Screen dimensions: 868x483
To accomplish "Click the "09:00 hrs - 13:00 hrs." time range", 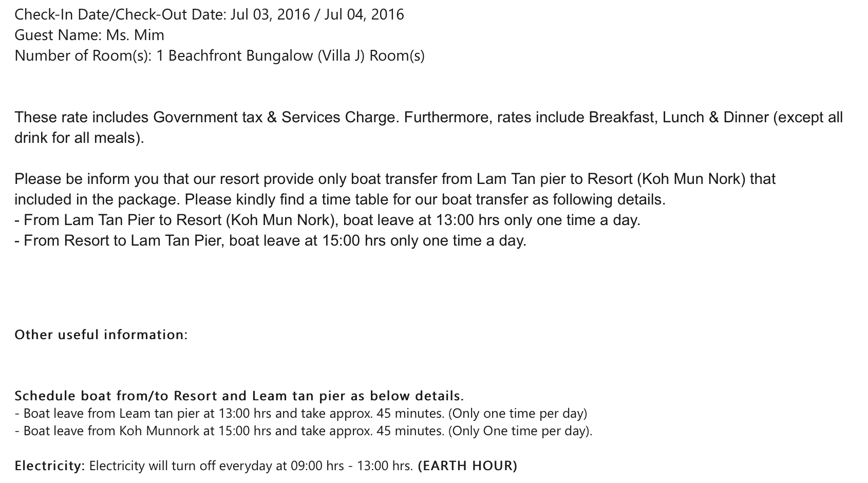I will point(351,466).
